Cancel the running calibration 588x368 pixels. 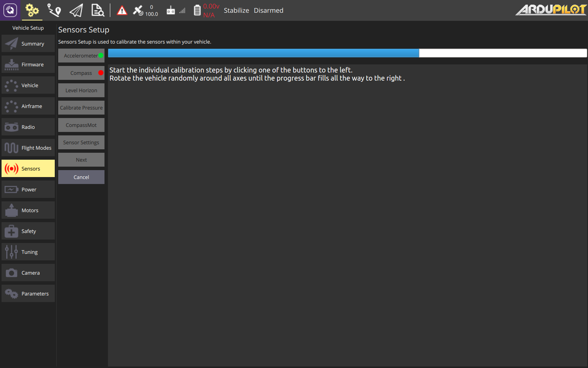[x=81, y=177]
